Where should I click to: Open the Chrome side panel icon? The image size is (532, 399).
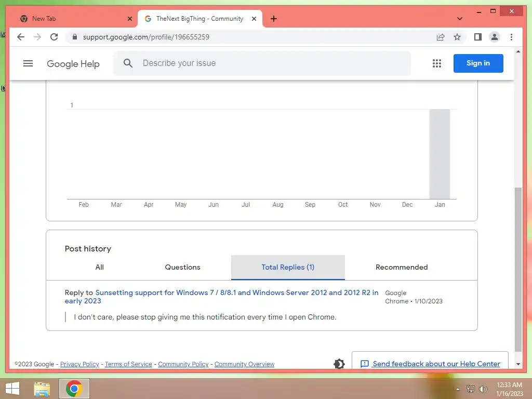tap(478, 37)
